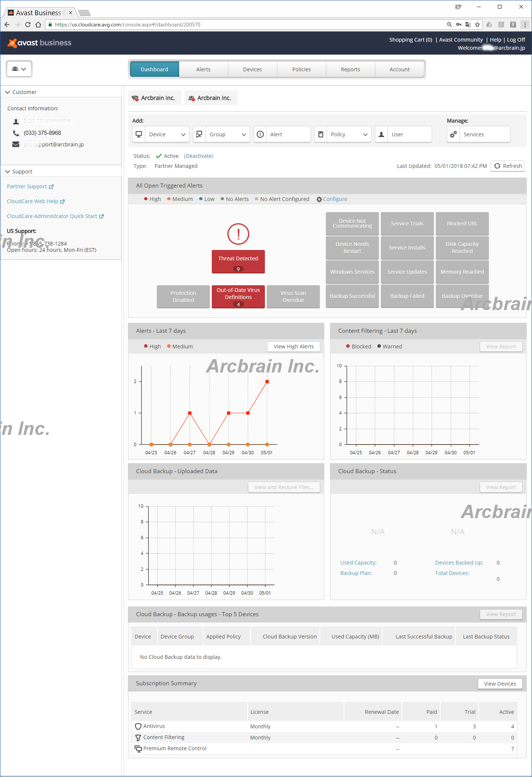The height and width of the screenshot is (777, 532).
Task: Click the Deactivate link
Action: coord(199,156)
